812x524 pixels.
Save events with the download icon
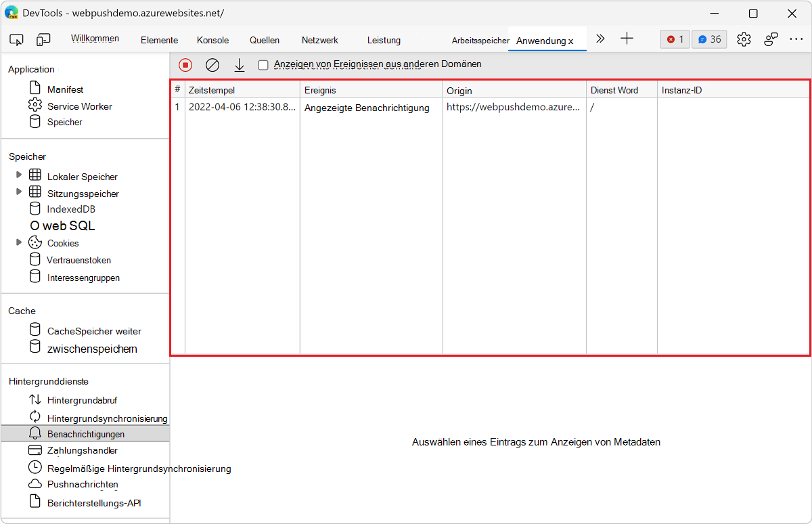pyautogui.click(x=239, y=65)
